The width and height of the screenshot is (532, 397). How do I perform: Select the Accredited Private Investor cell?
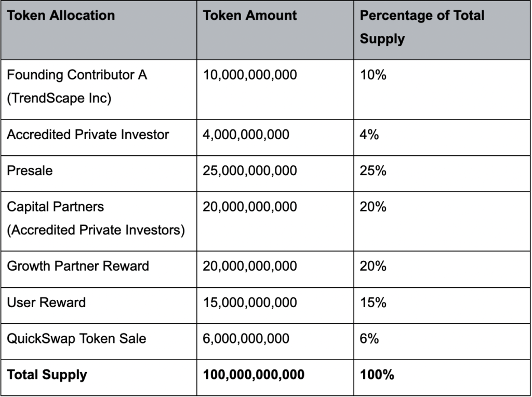pyautogui.click(x=99, y=137)
